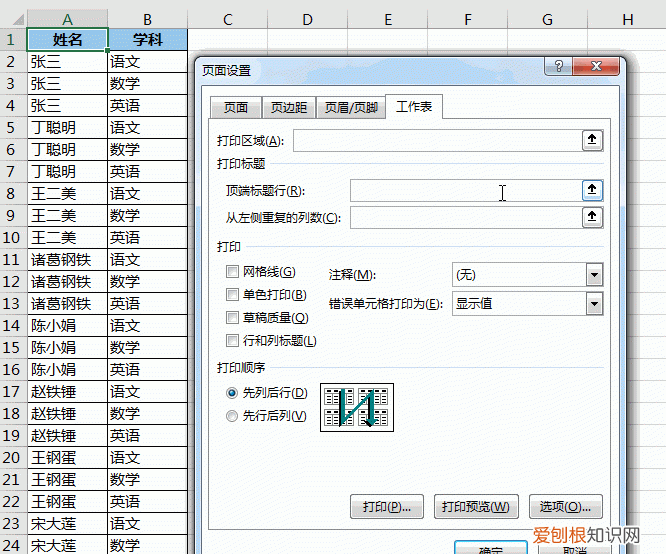Select the 先列后行 radio button

pyautogui.click(x=232, y=393)
